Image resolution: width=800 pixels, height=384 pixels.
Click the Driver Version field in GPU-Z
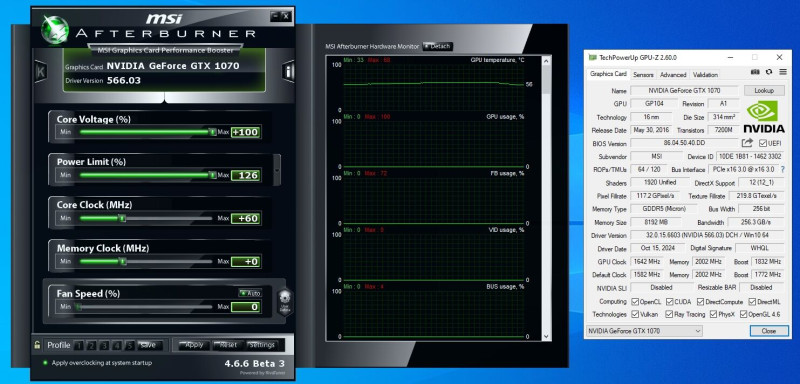pos(707,235)
